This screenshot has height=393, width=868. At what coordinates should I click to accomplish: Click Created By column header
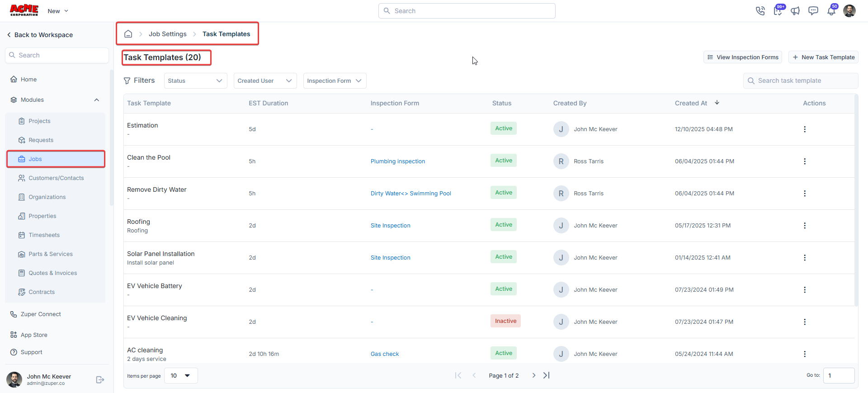[570, 104]
